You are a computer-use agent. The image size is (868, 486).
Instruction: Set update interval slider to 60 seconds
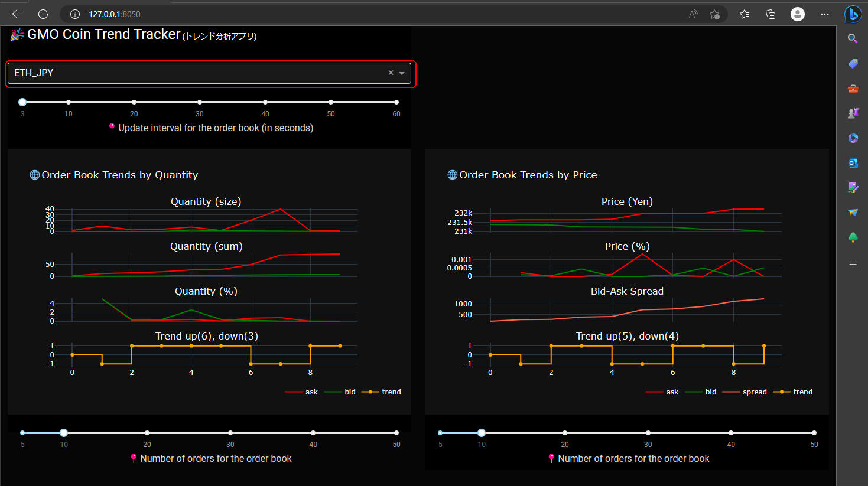(396, 102)
